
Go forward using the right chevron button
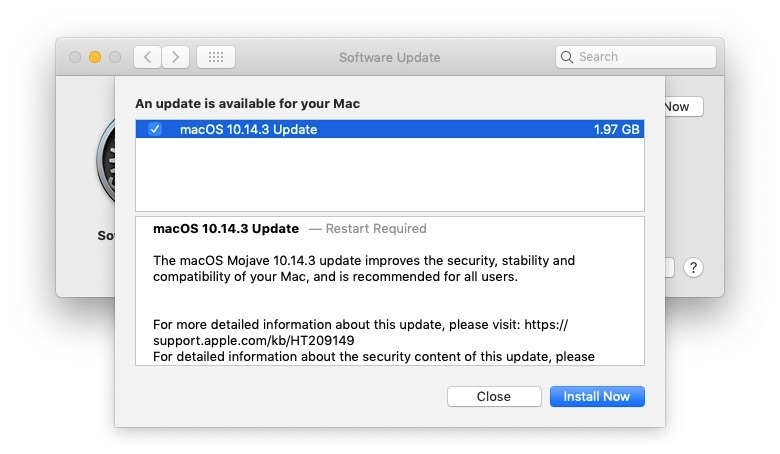coord(175,57)
